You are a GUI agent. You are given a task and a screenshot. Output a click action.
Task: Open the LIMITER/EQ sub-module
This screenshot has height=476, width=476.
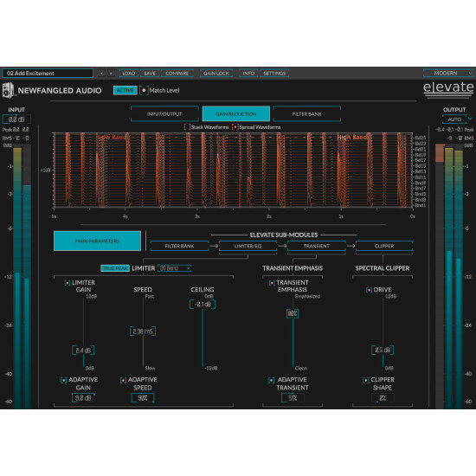pos(248,246)
